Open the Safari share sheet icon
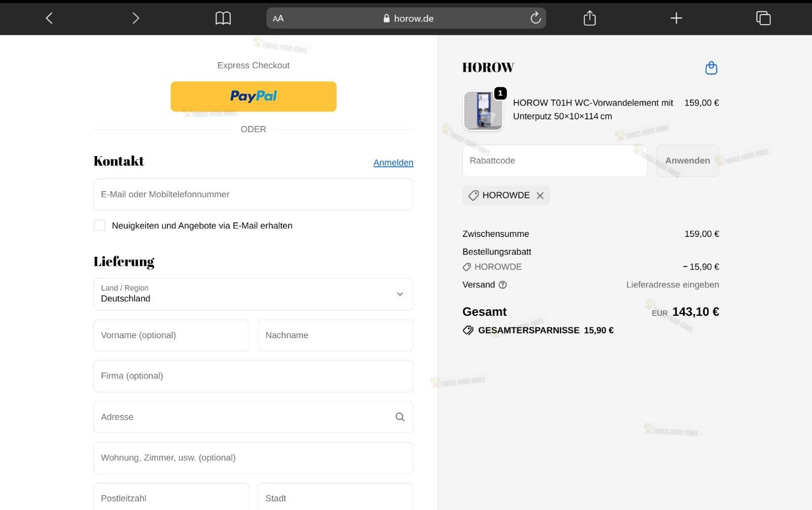 point(590,18)
